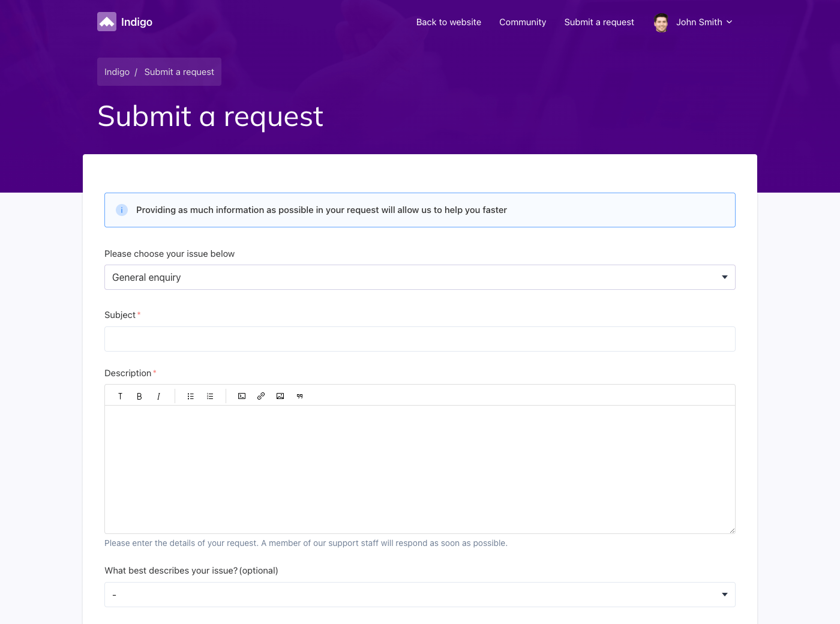
Task: Insert a block quote
Action: tap(299, 396)
